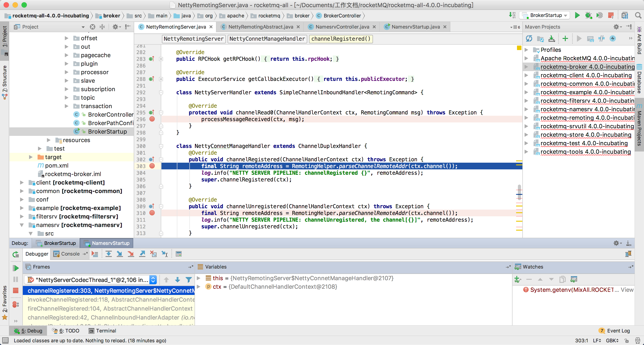Click the Debug bug icon next to Run

[x=588, y=15]
